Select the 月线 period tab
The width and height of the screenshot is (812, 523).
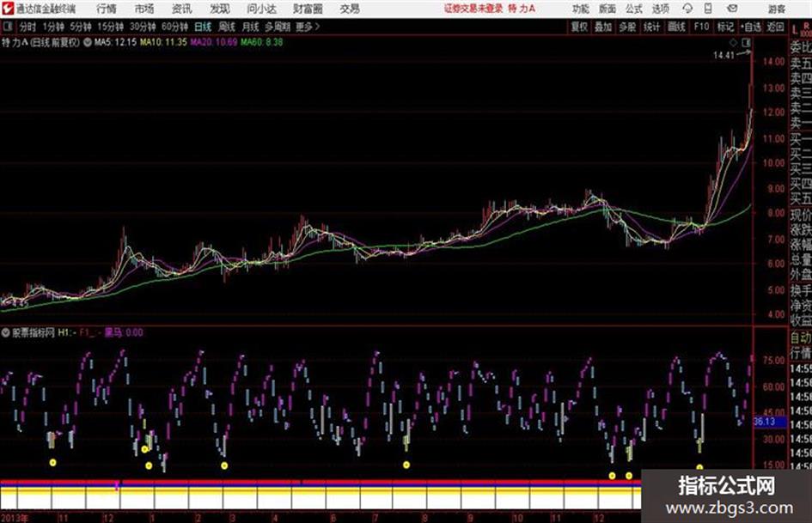[251, 27]
